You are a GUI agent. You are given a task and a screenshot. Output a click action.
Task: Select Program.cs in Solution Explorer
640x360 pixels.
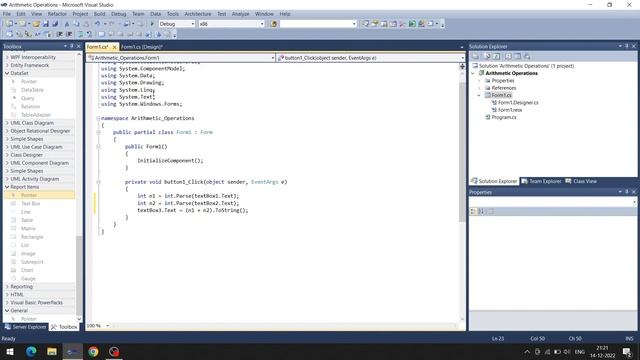pos(504,118)
